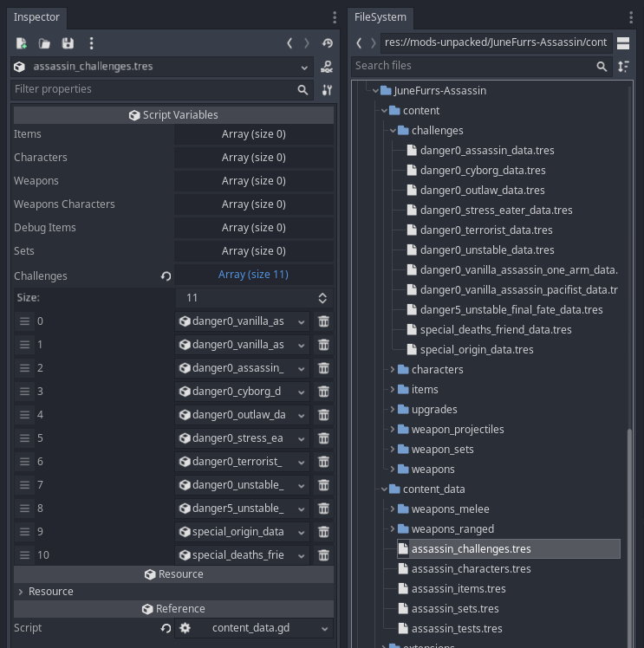Collapse the challenges folder
Screen dimensions: 644x648
tap(393, 131)
